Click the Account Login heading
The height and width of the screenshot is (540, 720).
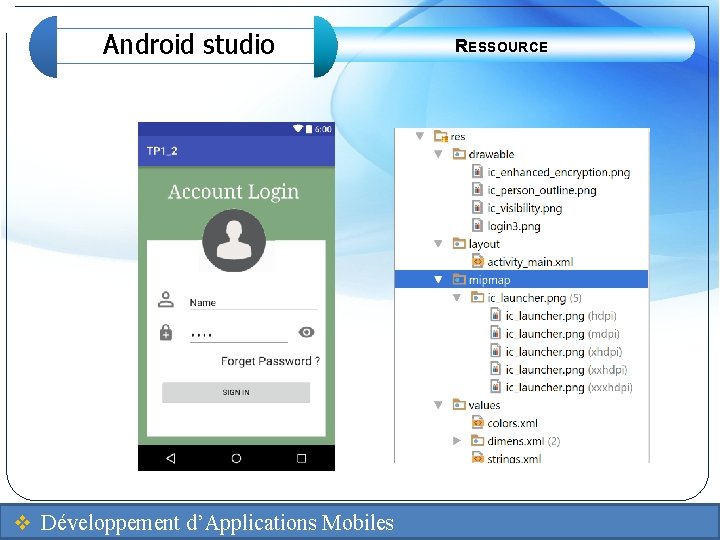(x=233, y=191)
